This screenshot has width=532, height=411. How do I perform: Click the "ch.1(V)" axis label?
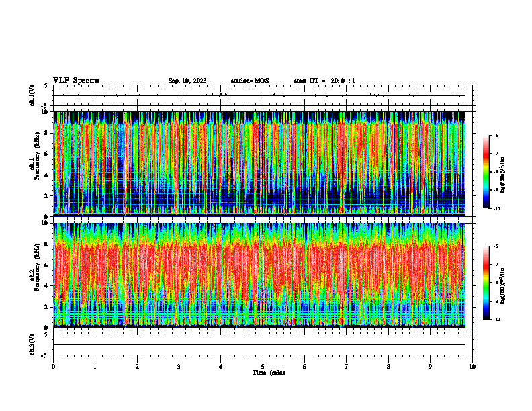(x=32, y=95)
